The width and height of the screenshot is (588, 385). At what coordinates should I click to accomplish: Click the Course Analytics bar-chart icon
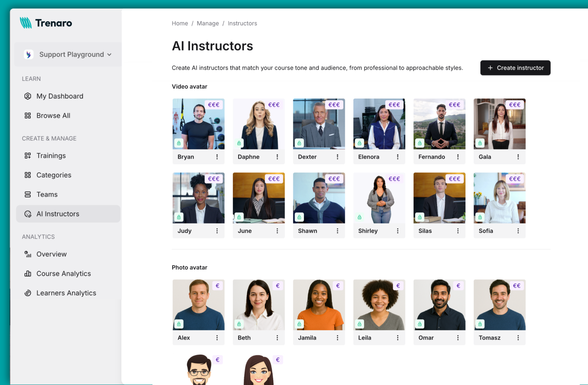(28, 273)
